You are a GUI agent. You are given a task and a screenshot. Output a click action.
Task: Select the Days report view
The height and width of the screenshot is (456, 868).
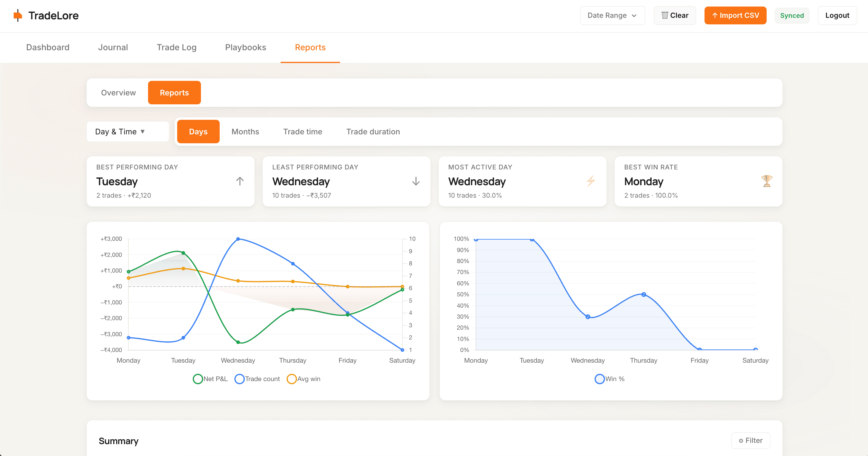(x=198, y=131)
